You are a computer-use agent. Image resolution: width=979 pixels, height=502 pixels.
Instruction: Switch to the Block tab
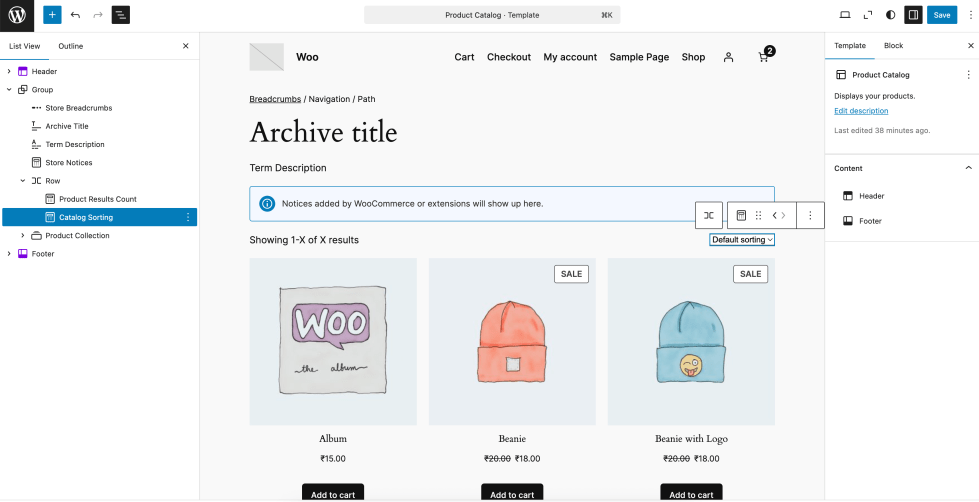click(x=893, y=46)
